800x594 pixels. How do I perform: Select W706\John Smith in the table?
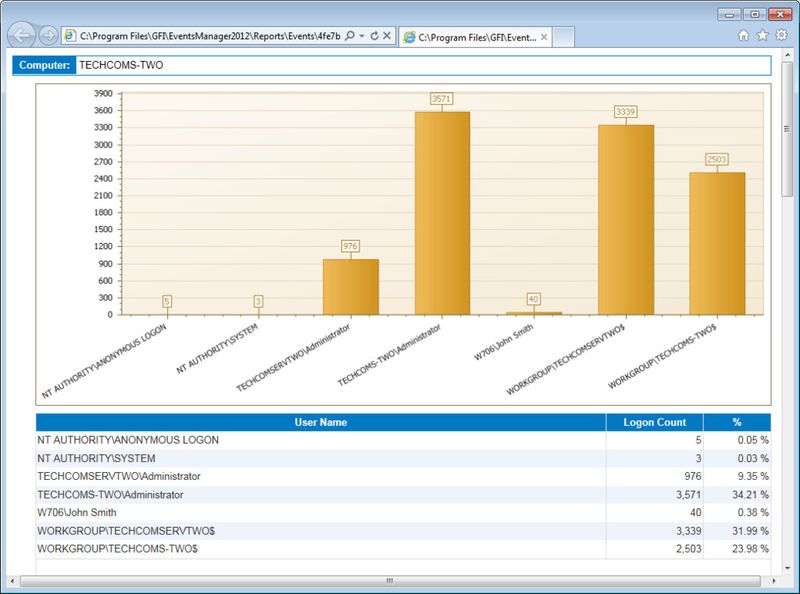77,512
